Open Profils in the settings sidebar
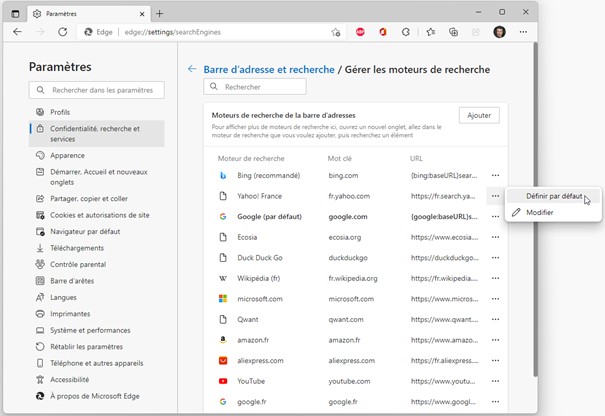 pos(60,112)
